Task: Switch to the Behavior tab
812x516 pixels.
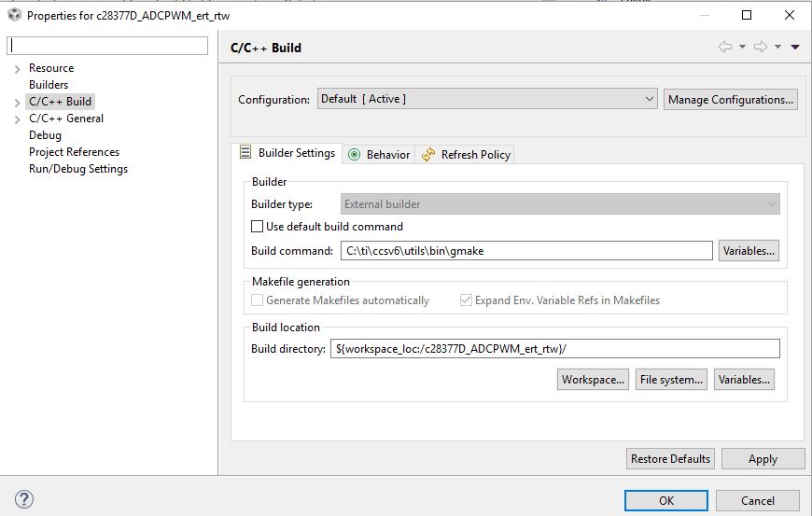Action: coord(379,155)
